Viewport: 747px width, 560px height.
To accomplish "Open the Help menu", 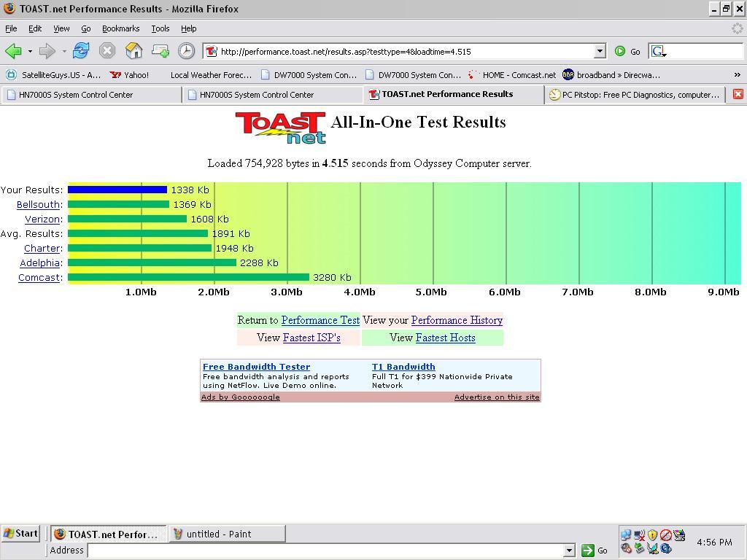I will click(x=188, y=28).
